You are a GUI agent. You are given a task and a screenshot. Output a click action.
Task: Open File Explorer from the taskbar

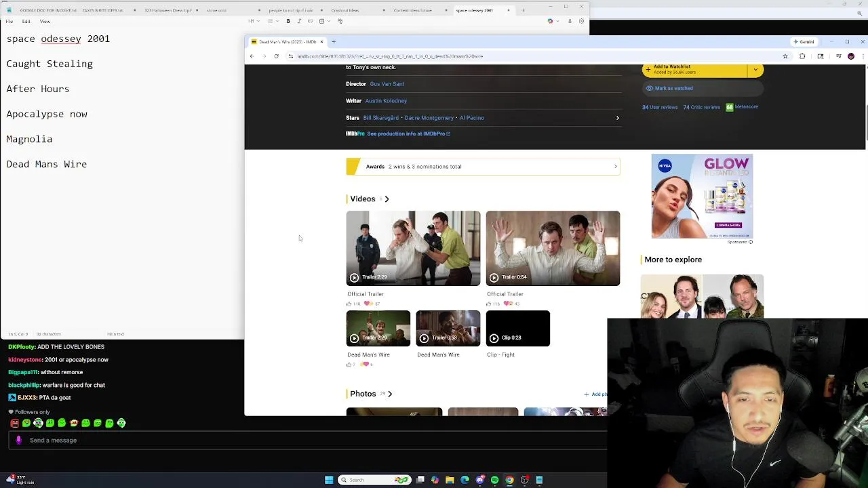point(450,480)
